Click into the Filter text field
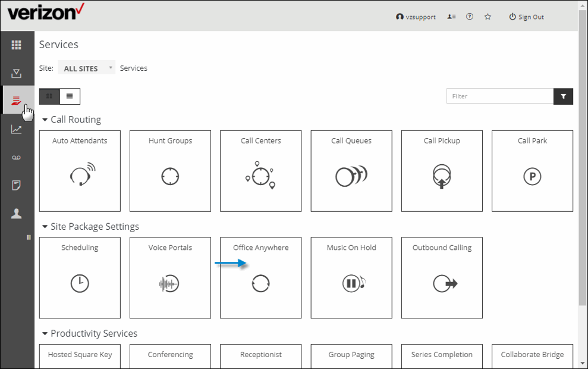This screenshot has width=588, height=369. [499, 96]
